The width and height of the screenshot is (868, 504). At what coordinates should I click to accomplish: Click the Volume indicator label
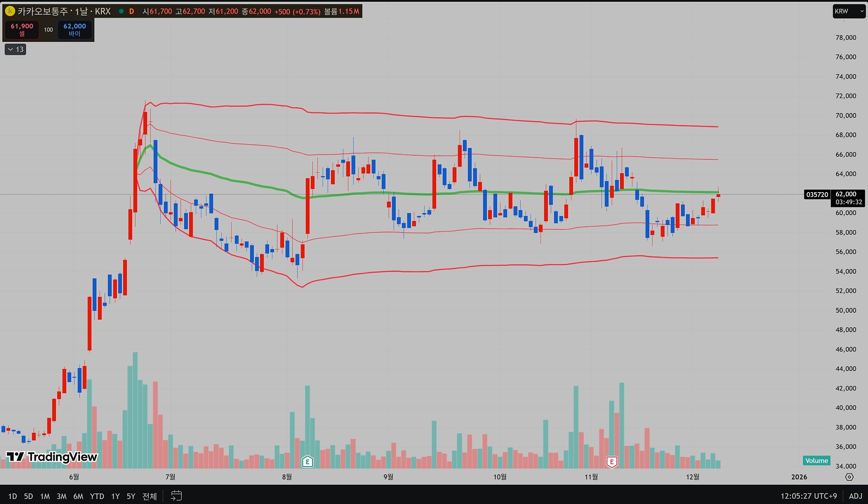point(816,461)
